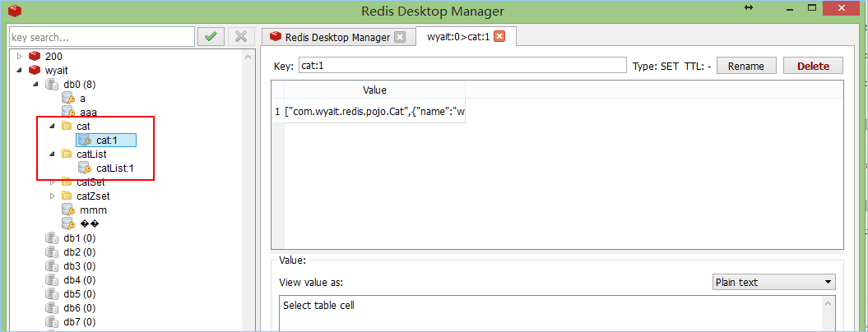Image resolution: width=868 pixels, height=332 pixels.
Task: Click the database icon next to db3 (0)
Action: pos(52,266)
